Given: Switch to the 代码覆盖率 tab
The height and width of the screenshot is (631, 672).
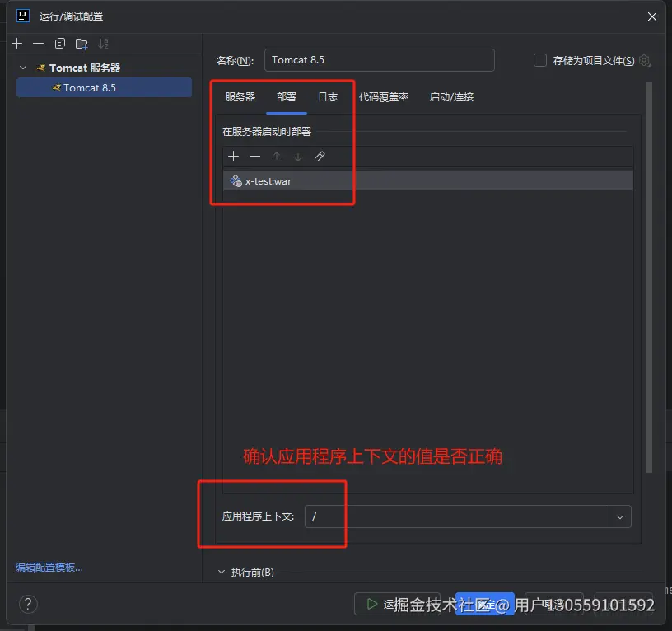Looking at the screenshot, I should coord(384,97).
